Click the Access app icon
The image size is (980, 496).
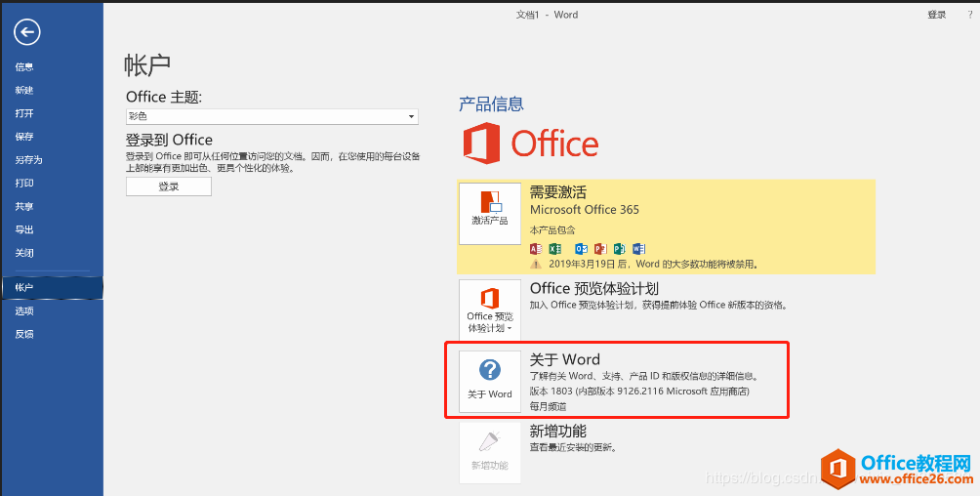[536, 248]
